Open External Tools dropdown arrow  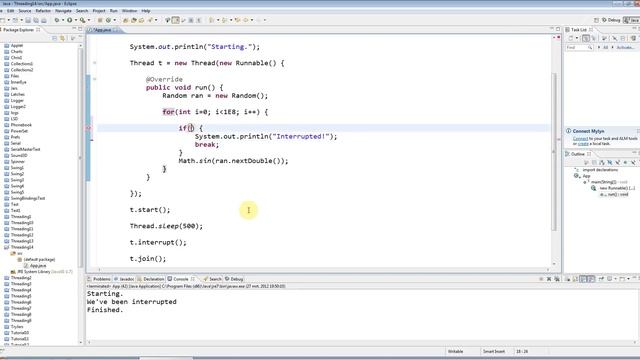pyautogui.click(x=89, y=20)
